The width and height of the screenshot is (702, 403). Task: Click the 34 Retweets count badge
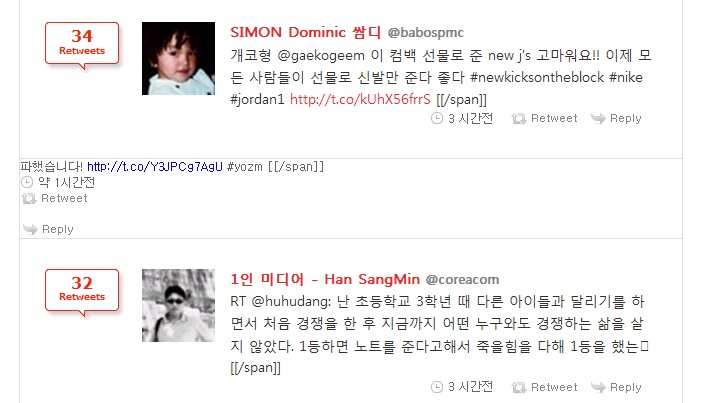pos(82,43)
